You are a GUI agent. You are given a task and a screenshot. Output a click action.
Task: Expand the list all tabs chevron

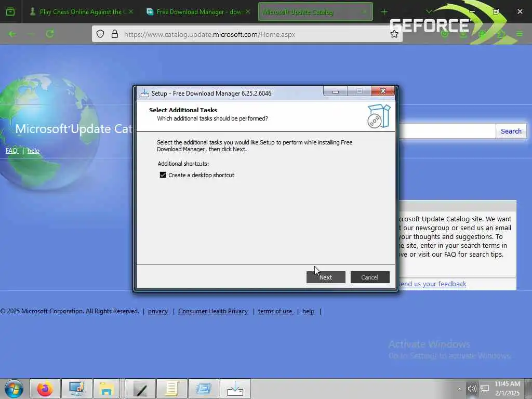point(429,12)
